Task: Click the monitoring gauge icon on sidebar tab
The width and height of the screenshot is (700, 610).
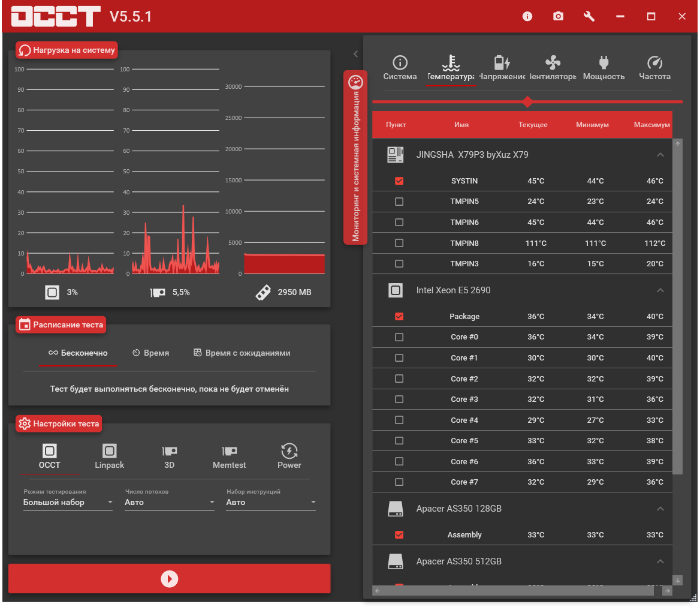Action: pos(356,82)
